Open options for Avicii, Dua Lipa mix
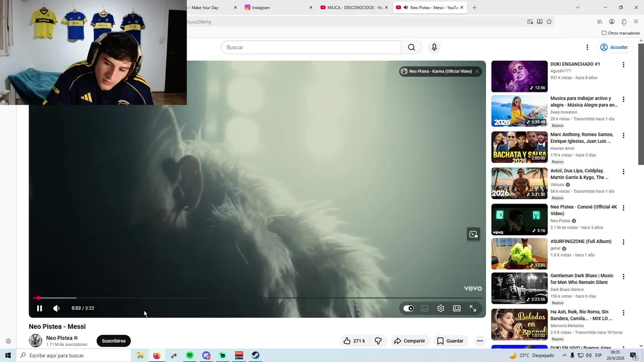This screenshot has height=362, width=644. (623, 172)
